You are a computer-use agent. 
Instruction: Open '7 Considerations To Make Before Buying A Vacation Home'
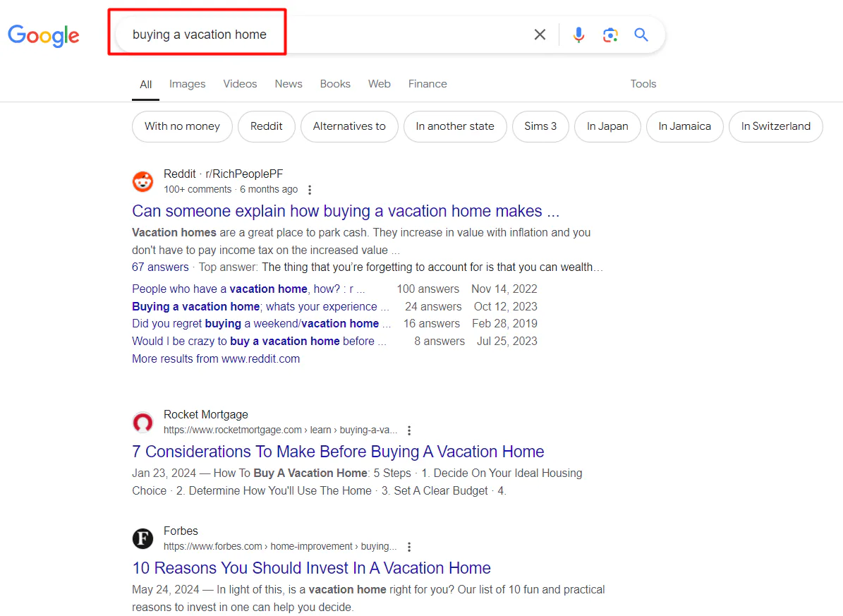coord(338,452)
